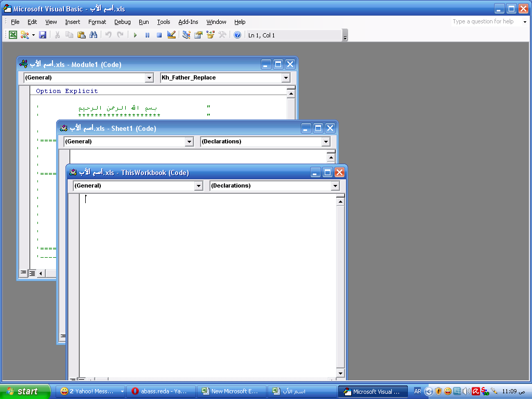This screenshot has height=399, width=532.
Task: Click the Break pause icon
Action: click(x=147, y=35)
